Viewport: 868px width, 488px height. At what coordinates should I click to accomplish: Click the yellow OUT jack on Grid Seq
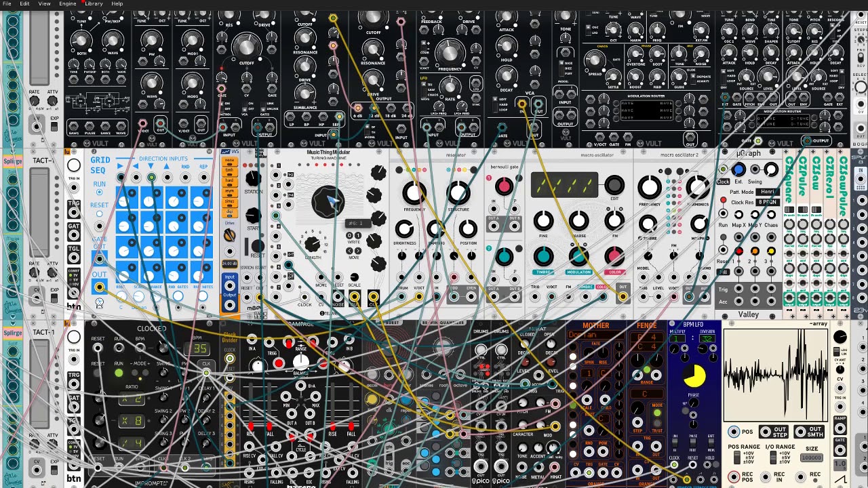tap(99, 287)
